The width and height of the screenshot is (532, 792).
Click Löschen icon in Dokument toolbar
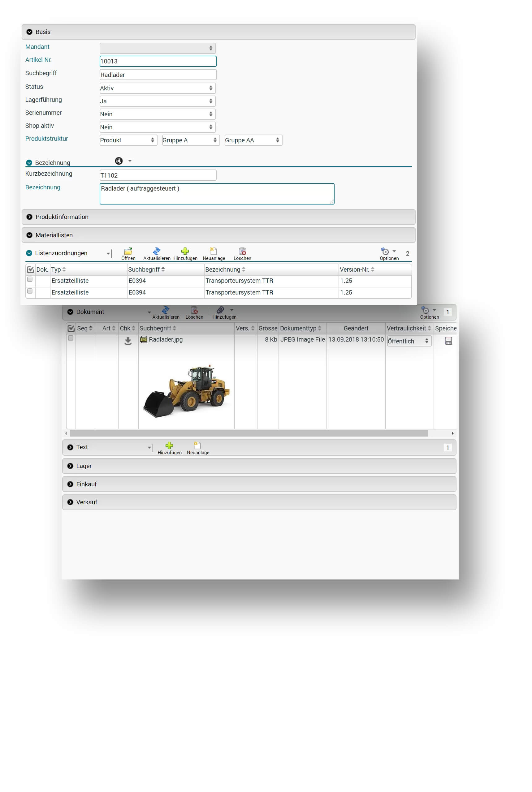click(x=194, y=310)
